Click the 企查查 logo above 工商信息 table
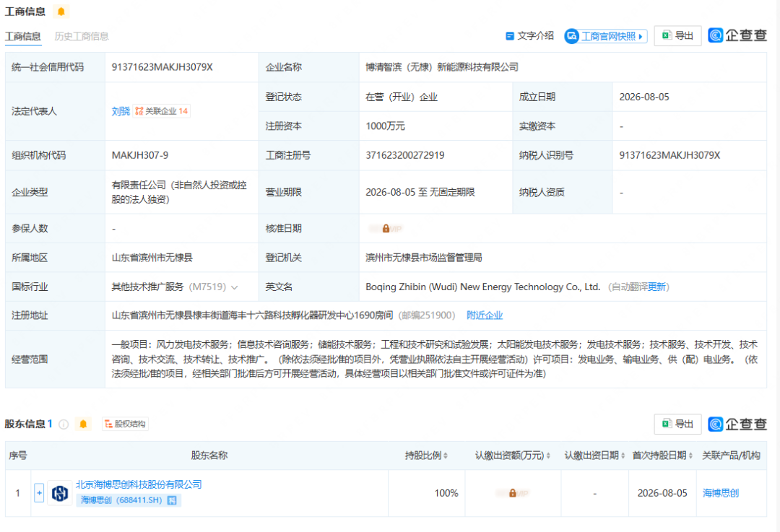 [x=737, y=36]
